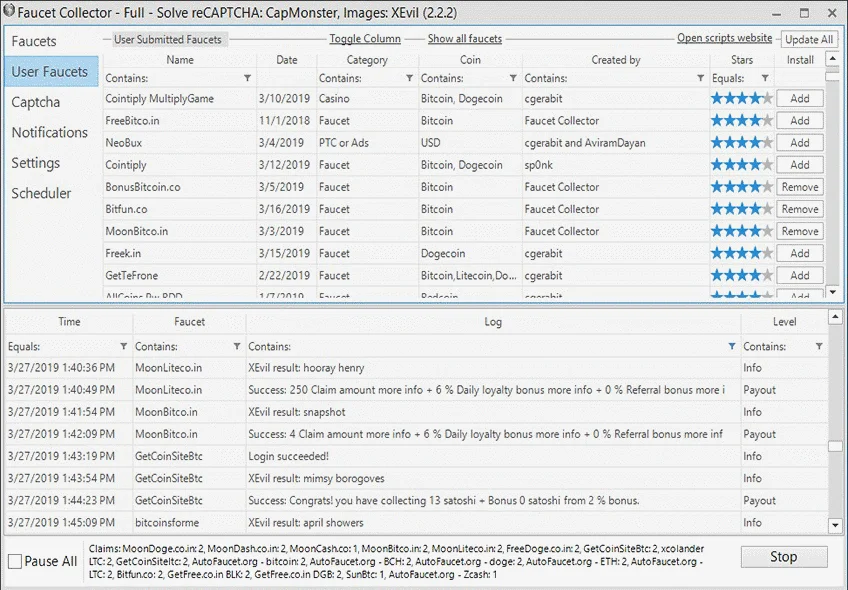This screenshot has height=590, width=848.
Task: Click the Coin column filter funnel icon
Action: click(x=513, y=78)
